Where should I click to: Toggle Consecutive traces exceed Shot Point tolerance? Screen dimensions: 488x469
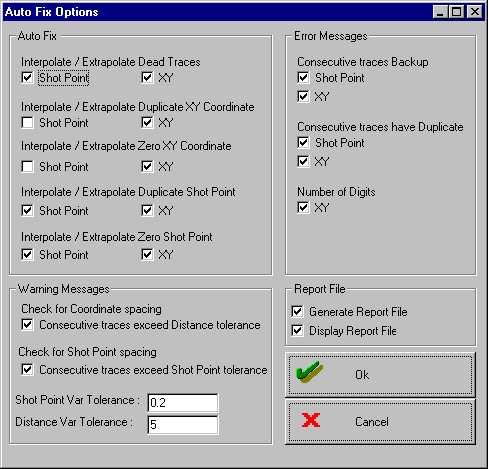click(x=27, y=370)
